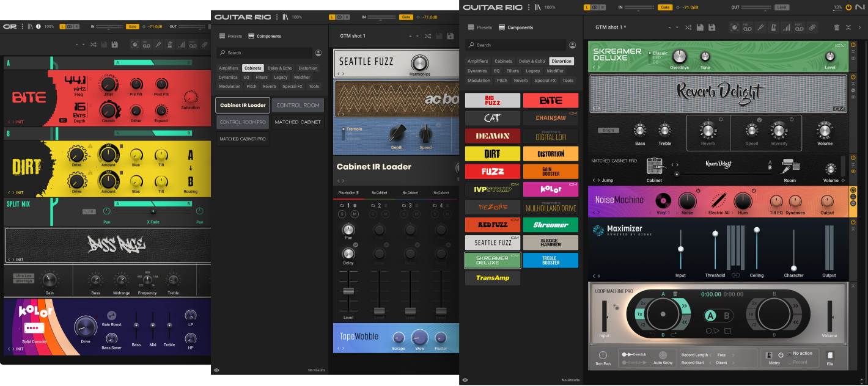Click the paperclip icon, right window toolbar
The height and width of the screenshot is (386, 868).
tap(812, 27)
